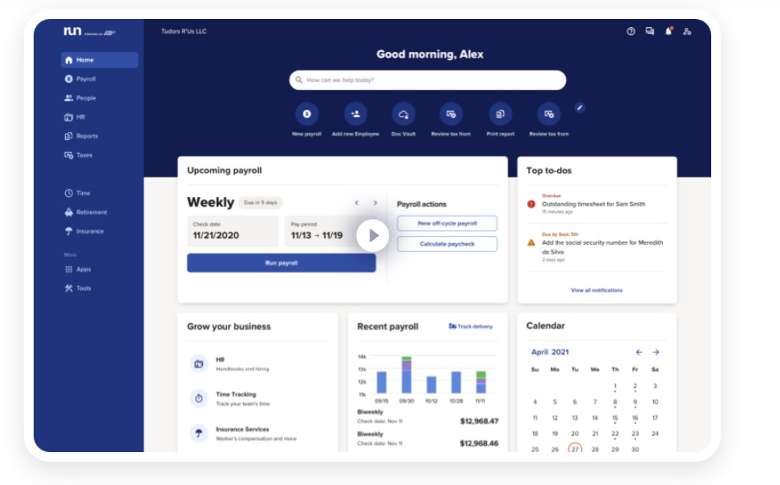Viewport: 780px width, 485px height.
Task: Open the HR sidebar section
Action: [x=75, y=117]
